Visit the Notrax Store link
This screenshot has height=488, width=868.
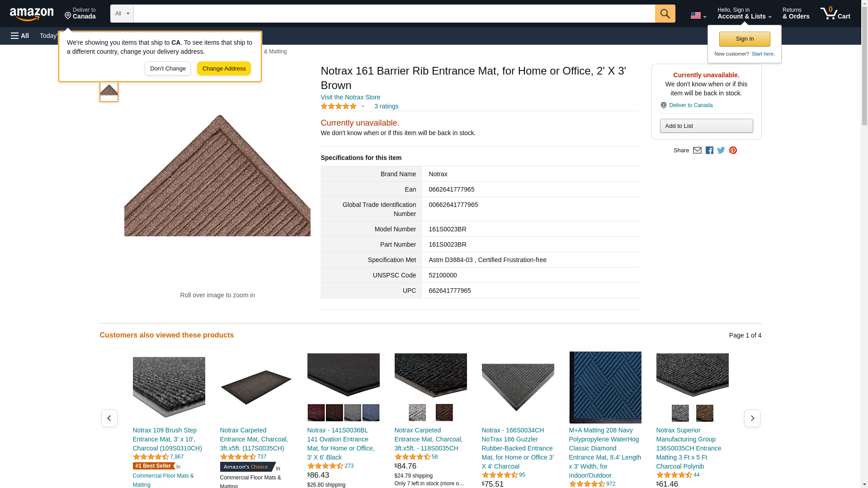pos(350,97)
